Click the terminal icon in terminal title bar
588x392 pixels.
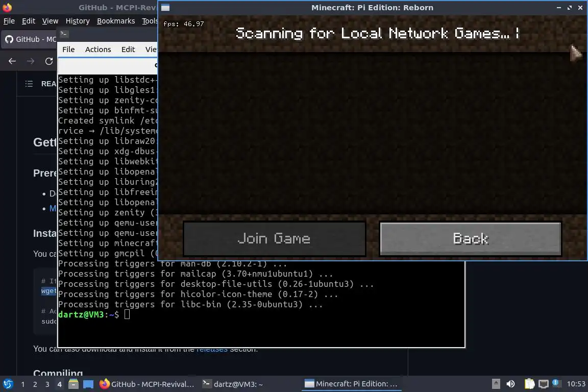click(x=63, y=34)
